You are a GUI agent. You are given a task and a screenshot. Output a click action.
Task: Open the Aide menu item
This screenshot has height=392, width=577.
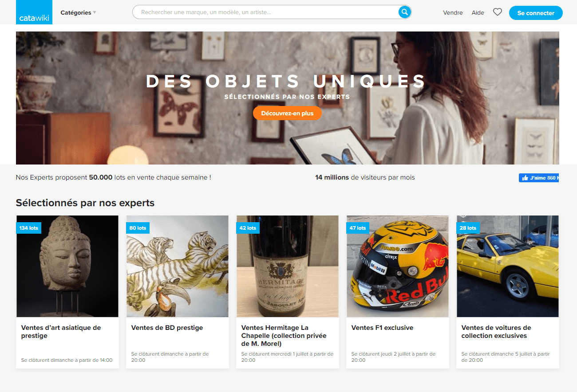point(478,13)
